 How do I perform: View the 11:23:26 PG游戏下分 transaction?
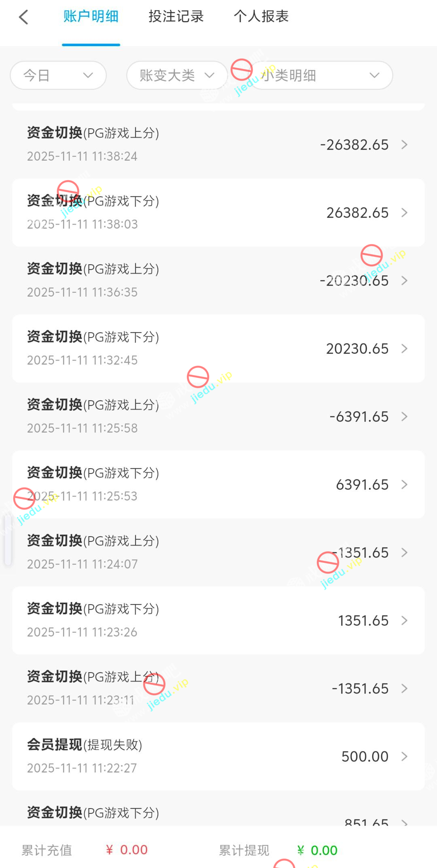(x=162, y=620)
